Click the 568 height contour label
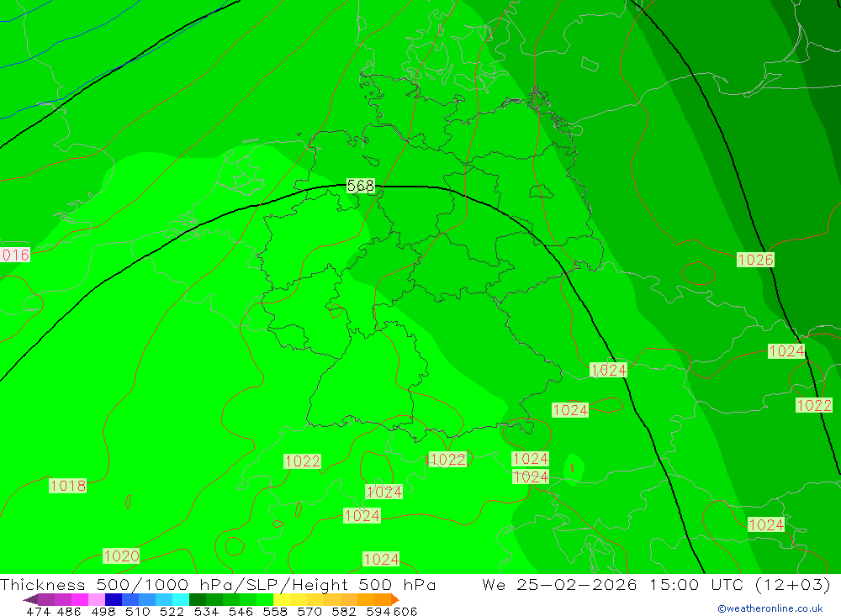 point(361,186)
